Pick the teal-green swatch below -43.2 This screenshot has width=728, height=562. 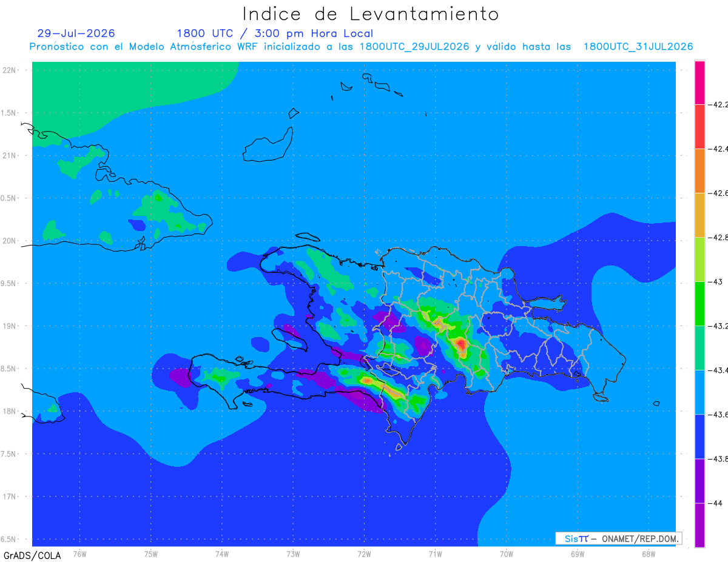(x=699, y=348)
